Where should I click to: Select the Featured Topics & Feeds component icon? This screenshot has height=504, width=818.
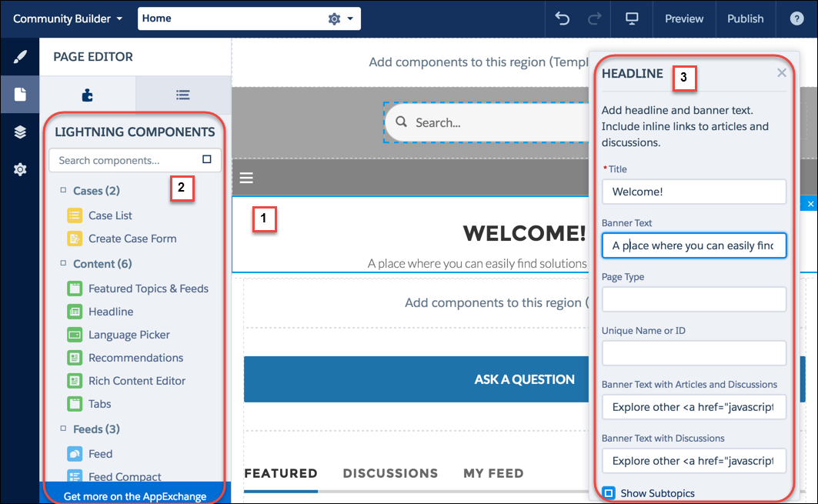point(75,288)
